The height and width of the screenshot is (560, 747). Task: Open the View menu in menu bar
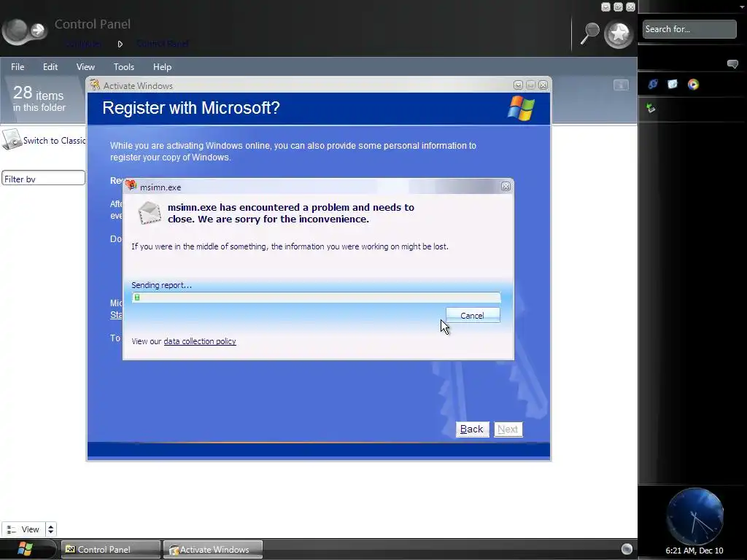(x=85, y=67)
